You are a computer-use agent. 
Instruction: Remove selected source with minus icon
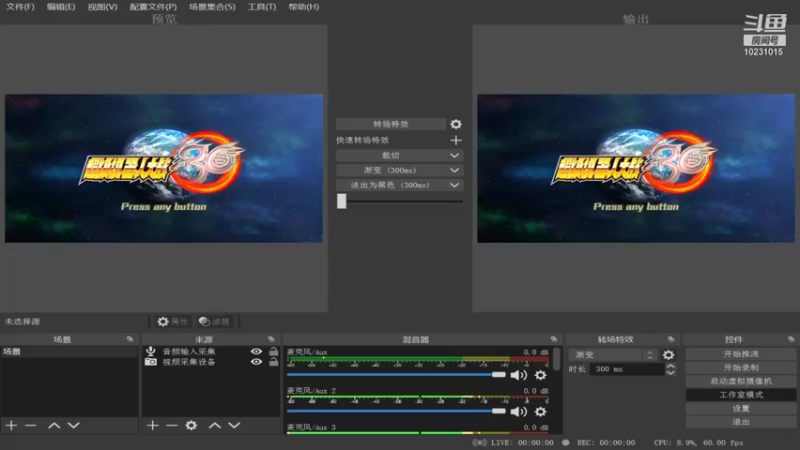pyautogui.click(x=171, y=425)
